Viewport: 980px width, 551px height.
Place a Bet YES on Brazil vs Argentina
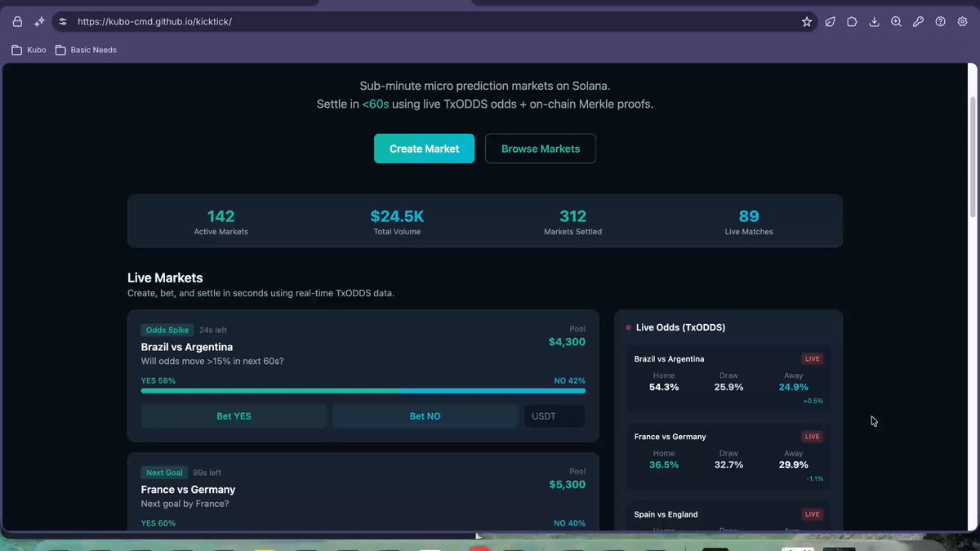point(234,416)
